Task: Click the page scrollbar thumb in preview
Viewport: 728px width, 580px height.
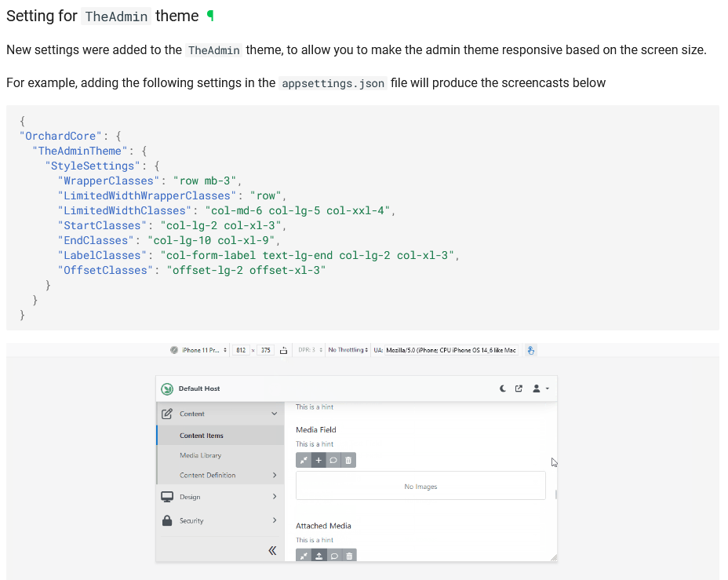Action: 555,494
